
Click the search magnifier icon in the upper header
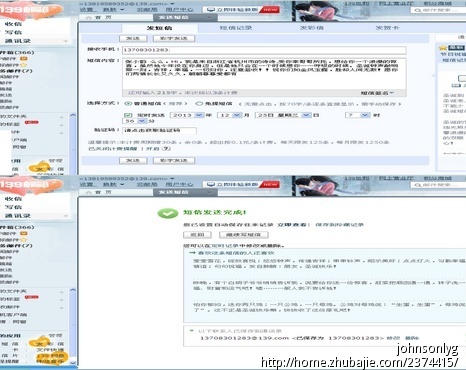[x=417, y=10]
